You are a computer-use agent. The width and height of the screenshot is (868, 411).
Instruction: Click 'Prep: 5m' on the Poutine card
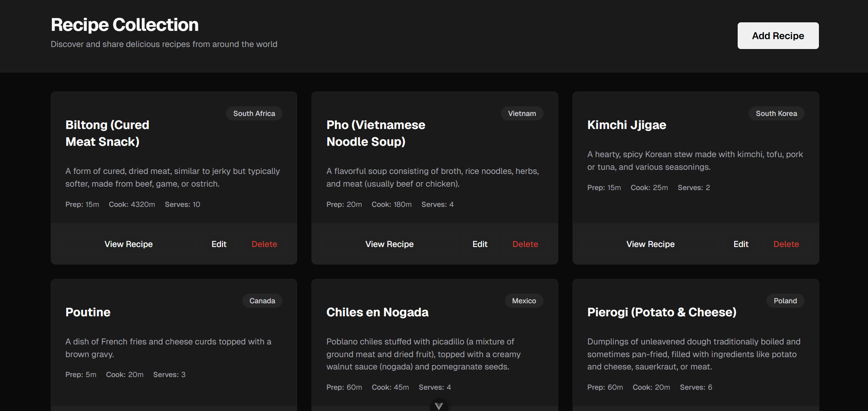coord(81,375)
